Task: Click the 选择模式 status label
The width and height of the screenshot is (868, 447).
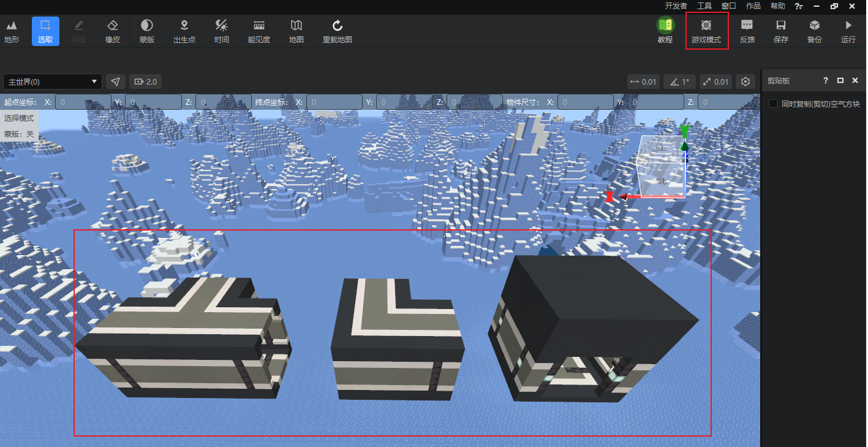Action: pos(19,118)
